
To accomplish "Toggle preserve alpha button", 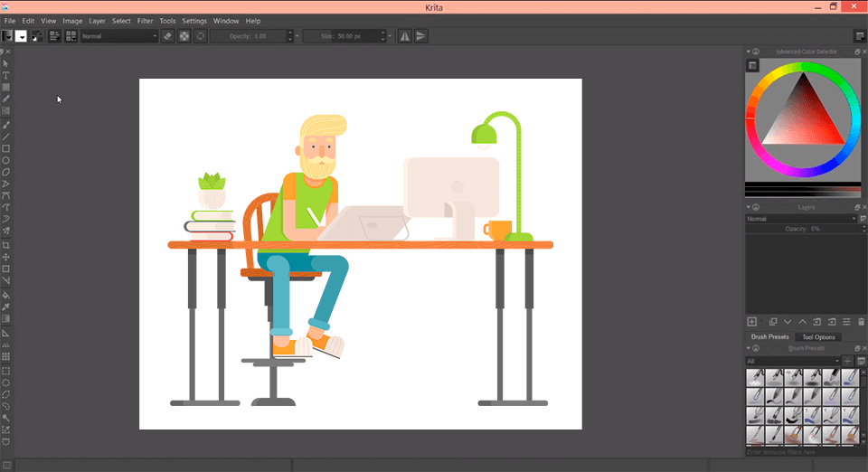I will tap(184, 36).
